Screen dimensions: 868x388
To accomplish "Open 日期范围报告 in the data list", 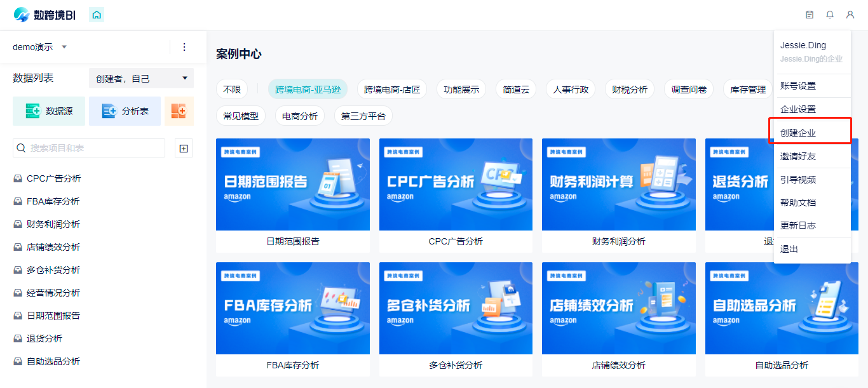I will (x=53, y=316).
